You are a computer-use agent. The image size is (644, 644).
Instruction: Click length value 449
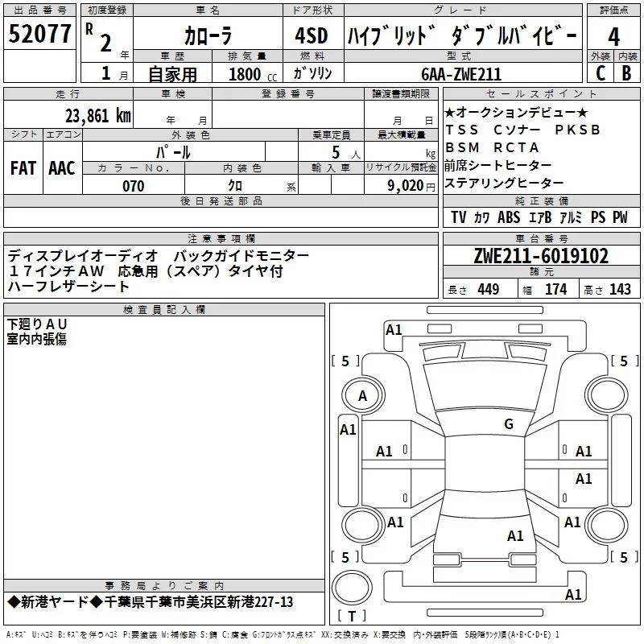(x=489, y=290)
